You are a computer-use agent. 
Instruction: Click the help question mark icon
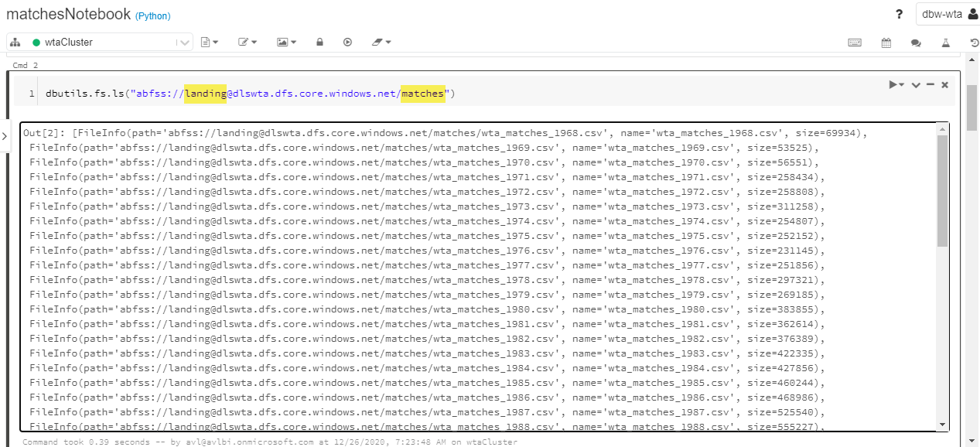coord(899,15)
